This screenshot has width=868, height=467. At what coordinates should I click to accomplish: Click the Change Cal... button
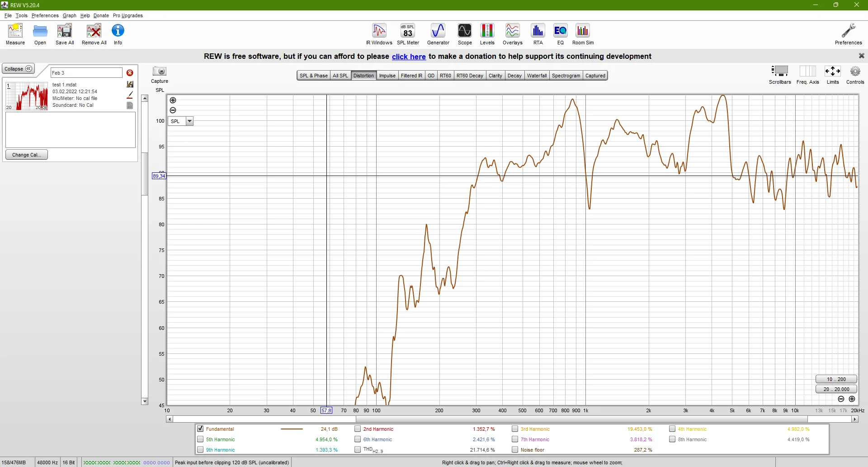[x=27, y=155]
